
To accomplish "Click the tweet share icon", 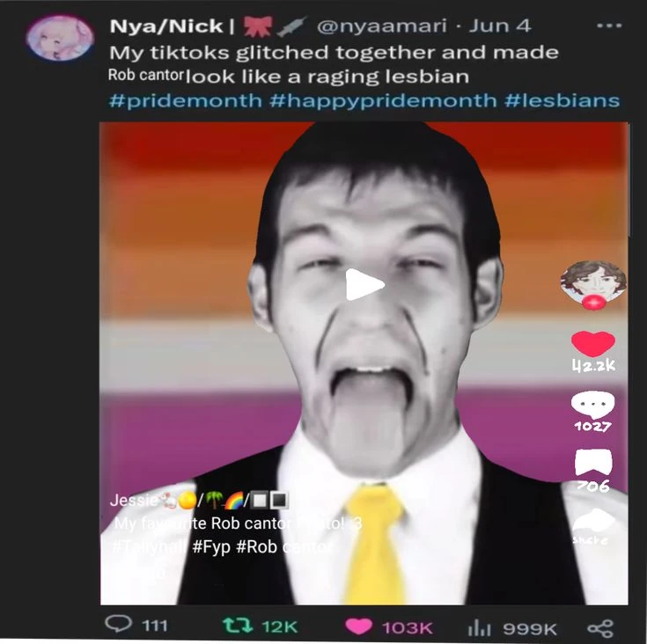I will tap(599, 627).
